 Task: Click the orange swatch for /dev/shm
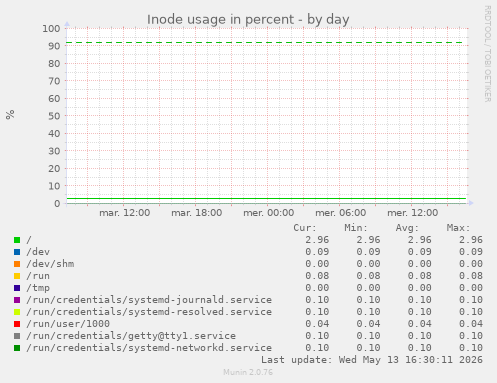point(17,264)
